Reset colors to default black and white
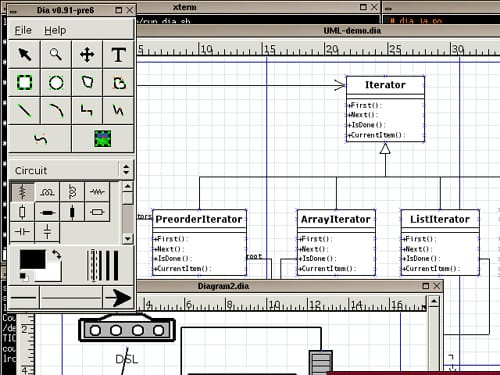Viewport: 500px width, 375px height. [x=24, y=276]
